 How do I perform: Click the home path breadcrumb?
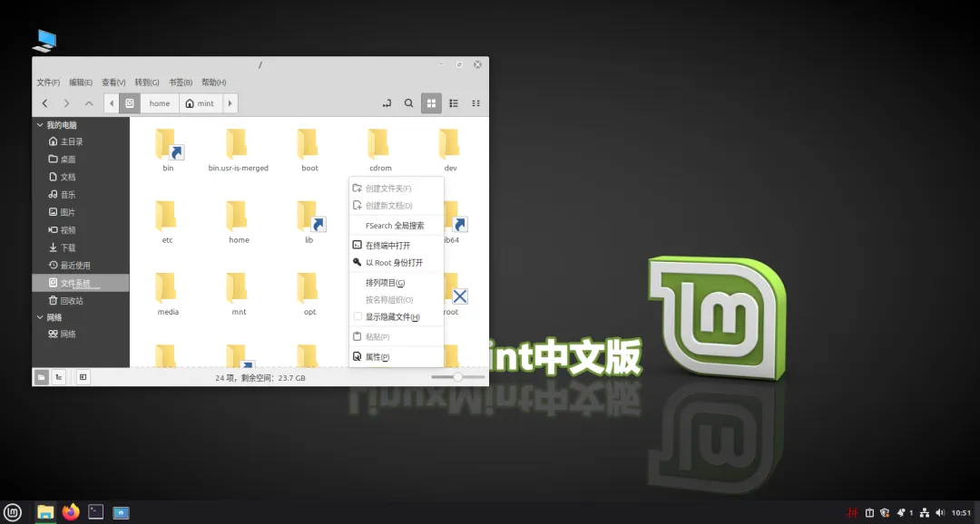160,103
